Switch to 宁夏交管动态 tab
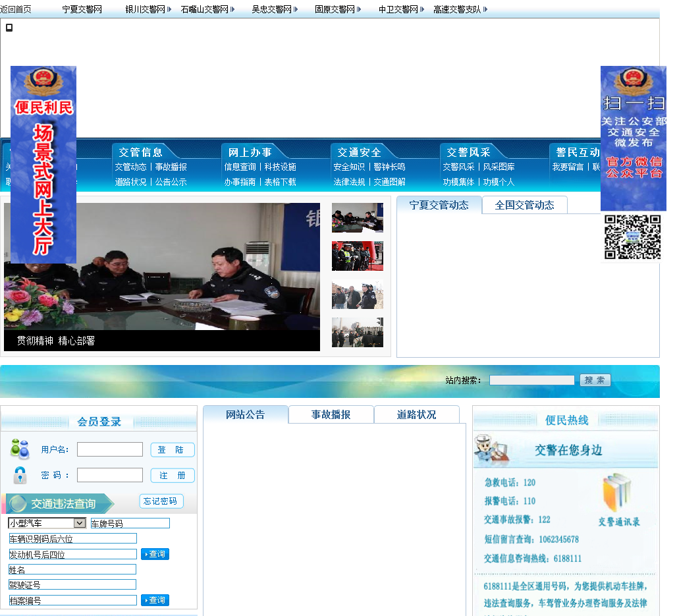 pyautogui.click(x=439, y=205)
